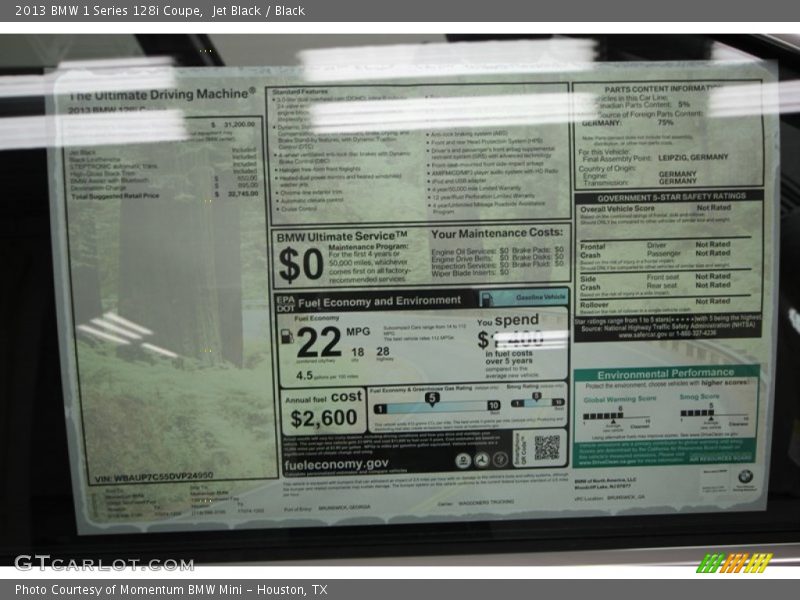The image size is (800, 600).
Task: Click the Fuel Economy & Greenhouse Gas rating slider
Action: pyautogui.click(x=435, y=404)
